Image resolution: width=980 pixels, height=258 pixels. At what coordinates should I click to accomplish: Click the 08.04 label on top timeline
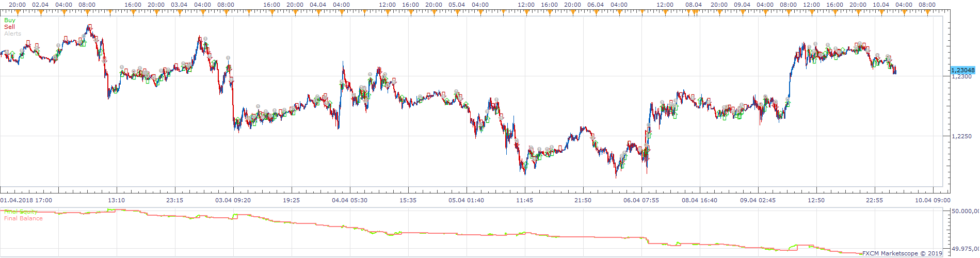tap(693, 5)
